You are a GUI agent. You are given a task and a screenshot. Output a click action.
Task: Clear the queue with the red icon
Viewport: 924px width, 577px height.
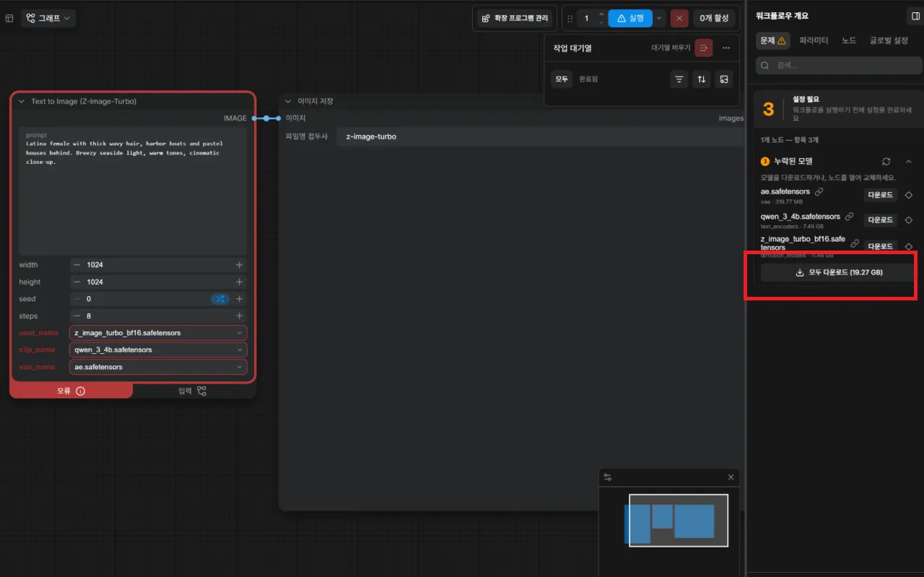704,48
